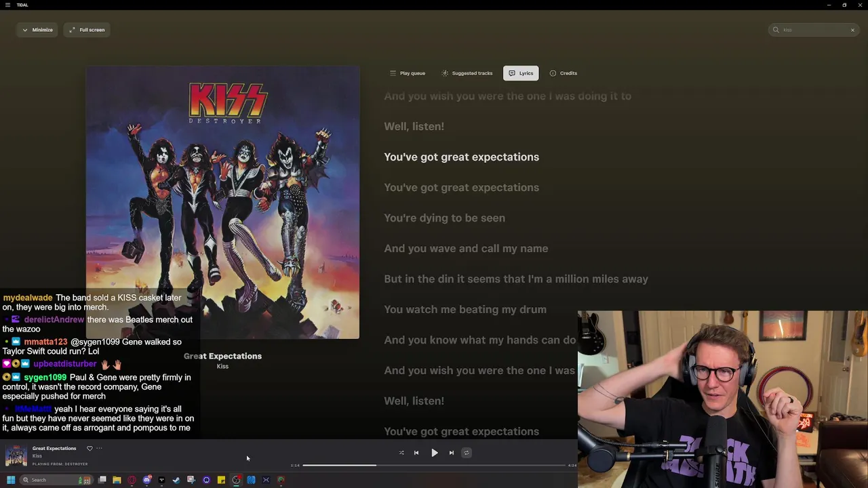This screenshot has height=488, width=868.
Task: Open Discord from the taskbar
Action: coord(146,480)
